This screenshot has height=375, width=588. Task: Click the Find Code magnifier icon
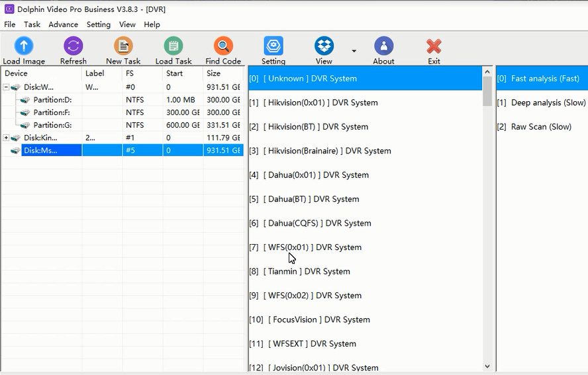pyautogui.click(x=224, y=46)
